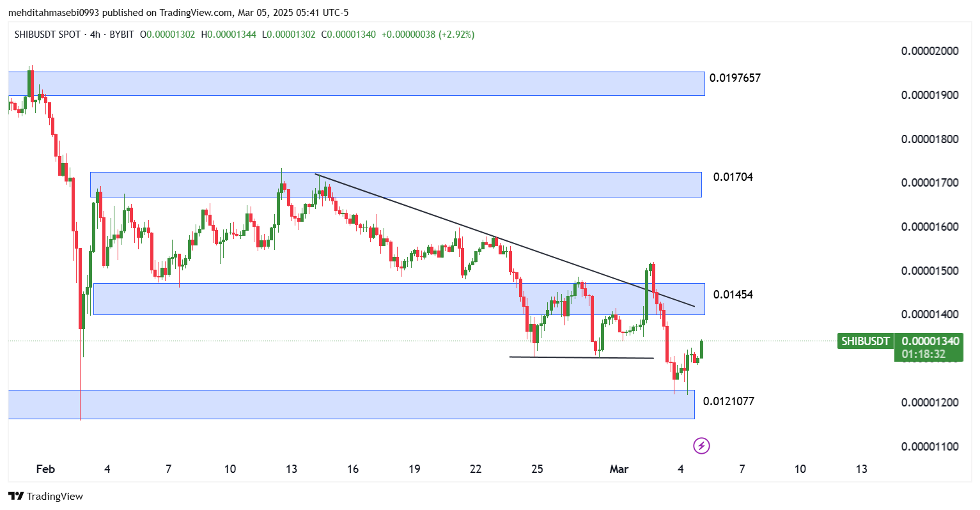Click the 25 date label on time axis
Viewport: 980px width, 510px height.
[x=537, y=469]
